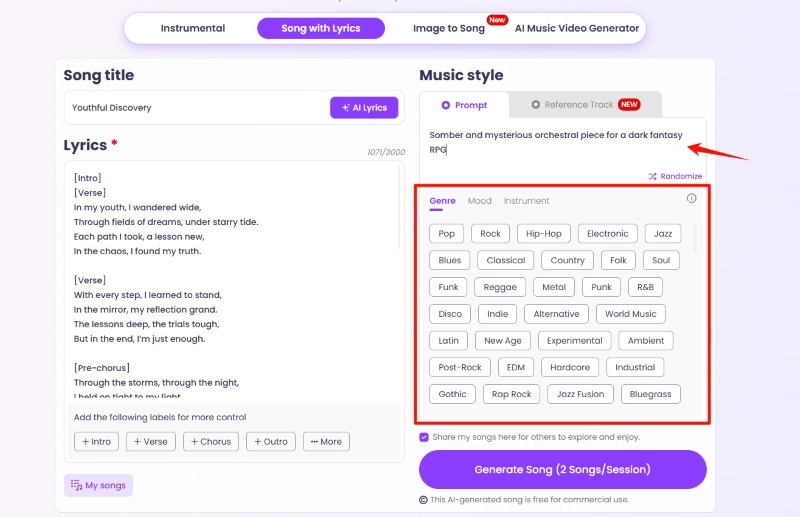Viewport: 800px width, 517px height.
Task: Choose Rap Rock genre tag
Action: 511,394
